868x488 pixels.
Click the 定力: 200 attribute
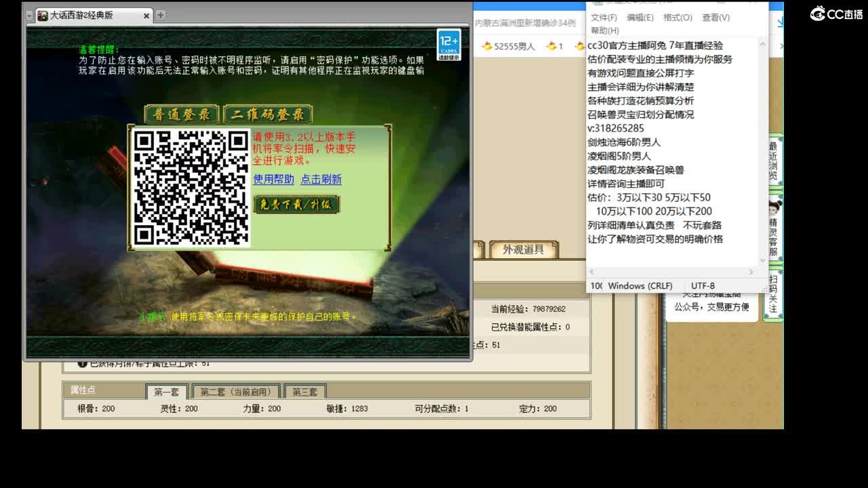tap(538, 409)
